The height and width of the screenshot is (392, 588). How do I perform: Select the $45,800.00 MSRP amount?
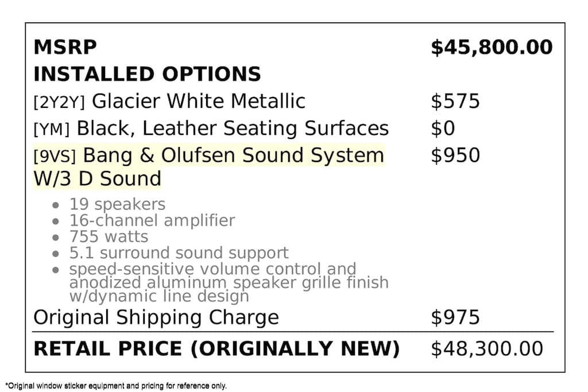pyautogui.click(x=492, y=47)
